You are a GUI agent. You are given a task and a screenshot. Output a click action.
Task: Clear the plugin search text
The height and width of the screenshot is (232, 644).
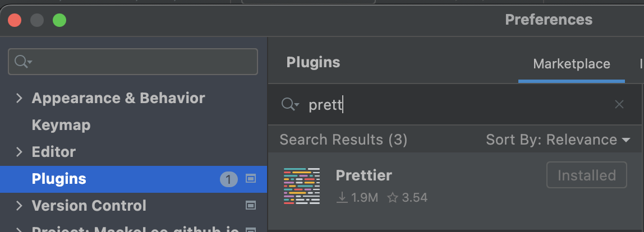[x=619, y=104]
